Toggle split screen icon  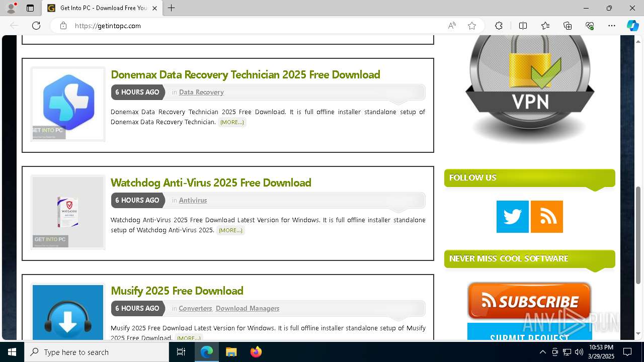pyautogui.click(x=523, y=26)
